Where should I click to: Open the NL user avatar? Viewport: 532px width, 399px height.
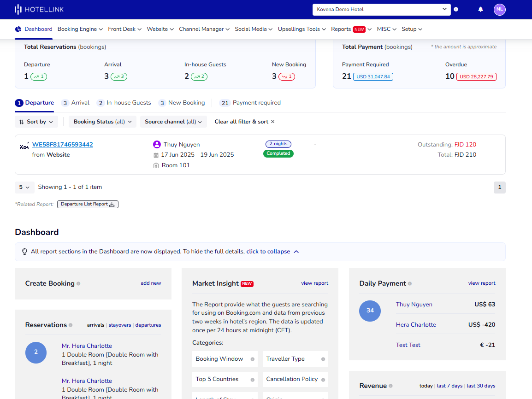pos(499,9)
